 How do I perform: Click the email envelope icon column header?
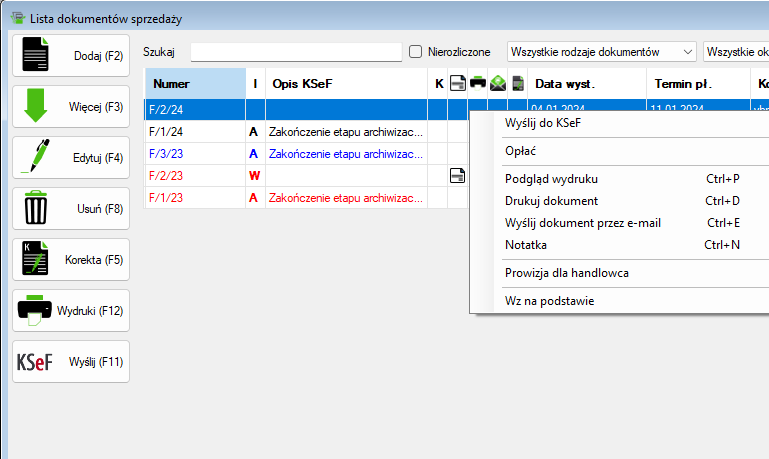pyautogui.click(x=498, y=84)
